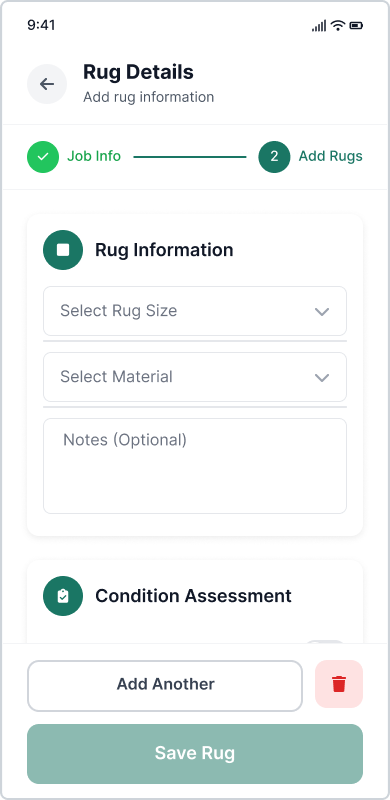390x800 pixels.
Task: Tap the Wi-Fi status icon
Action: pyautogui.click(x=337, y=26)
